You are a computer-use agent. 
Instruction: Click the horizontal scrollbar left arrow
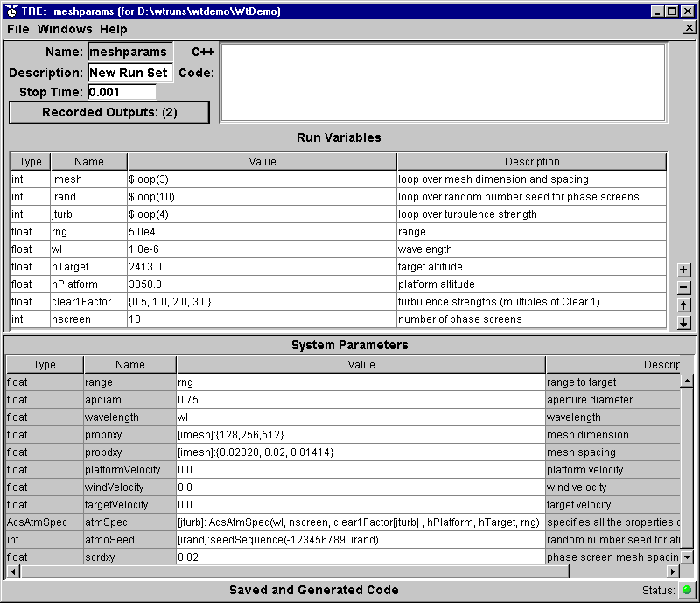point(13,571)
